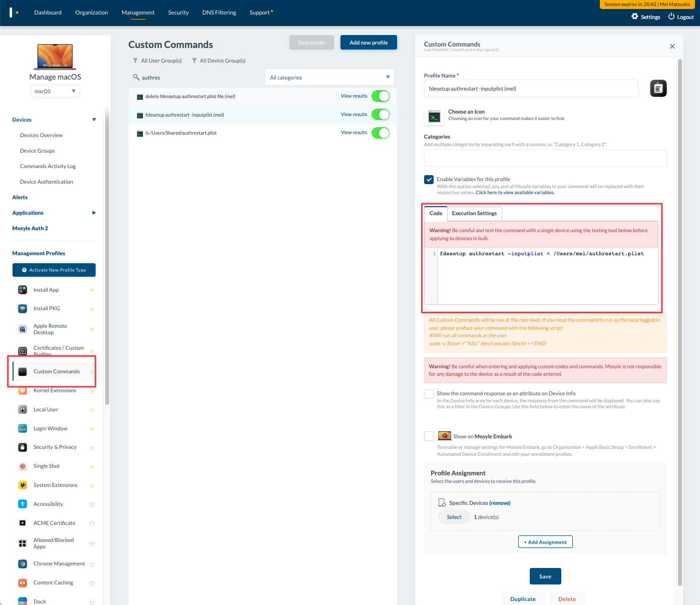Open the System Extensions icon
The height and width of the screenshot is (605, 700).
click(23, 485)
